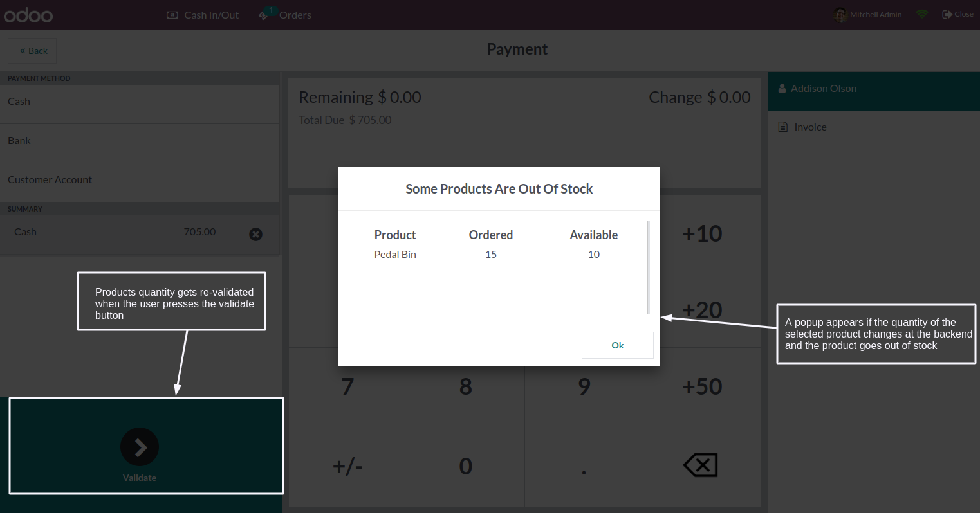The width and height of the screenshot is (980, 513).
Task: Select the Cash payment method
Action: [x=139, y=102]
